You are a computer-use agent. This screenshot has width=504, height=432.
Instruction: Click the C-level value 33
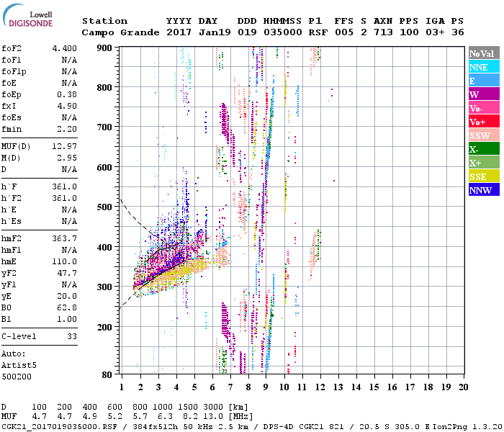click(x=71, y=336)
